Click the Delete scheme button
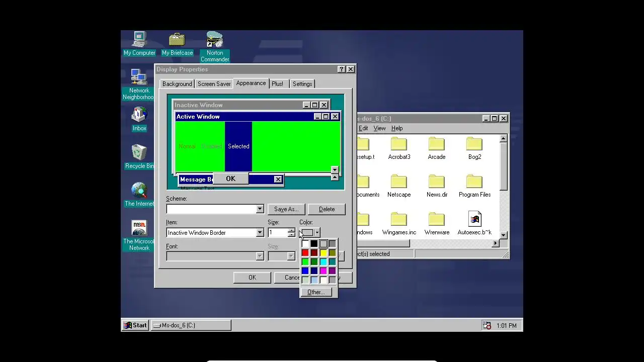The image size is (644, 362). click(x=327, y=209)
